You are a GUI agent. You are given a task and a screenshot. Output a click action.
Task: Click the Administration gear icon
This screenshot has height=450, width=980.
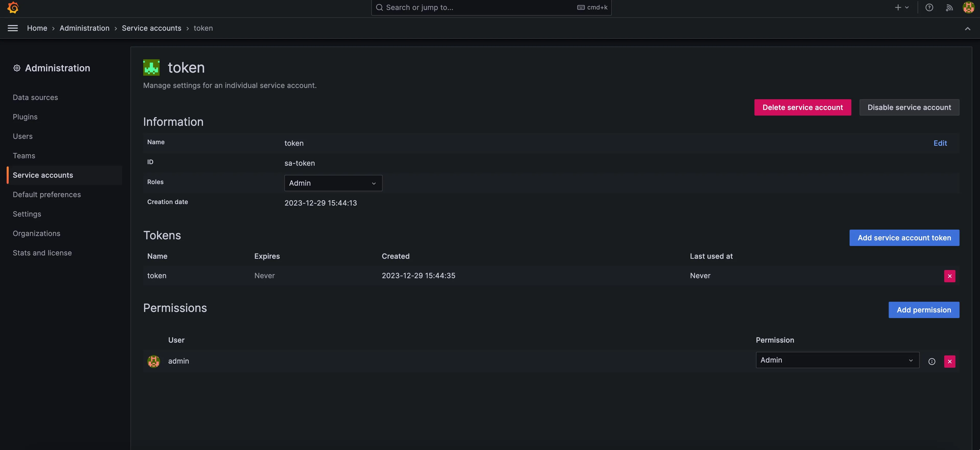click(x=17, y=68)
